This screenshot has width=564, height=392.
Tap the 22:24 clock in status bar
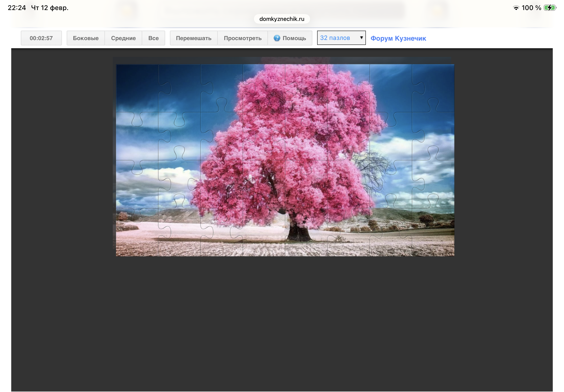click(17, 8)
